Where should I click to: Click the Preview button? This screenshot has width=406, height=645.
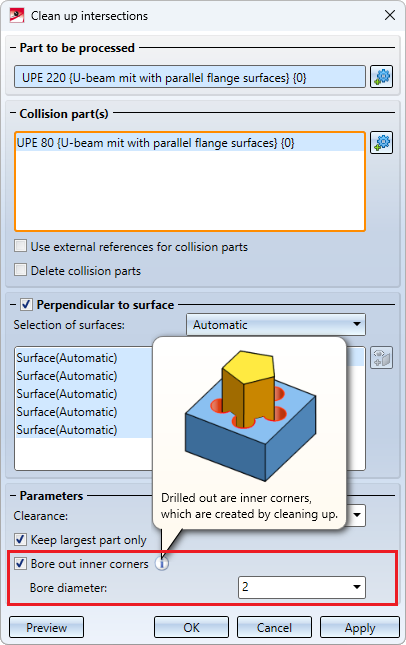click(46, 627)
